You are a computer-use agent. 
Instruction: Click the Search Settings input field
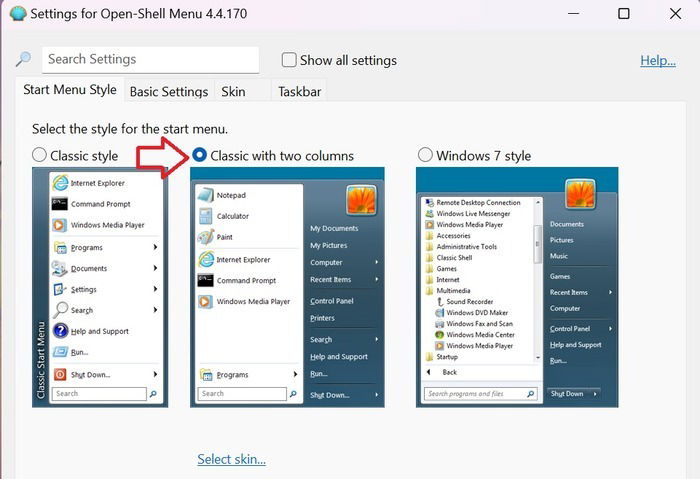coord(150,59)
